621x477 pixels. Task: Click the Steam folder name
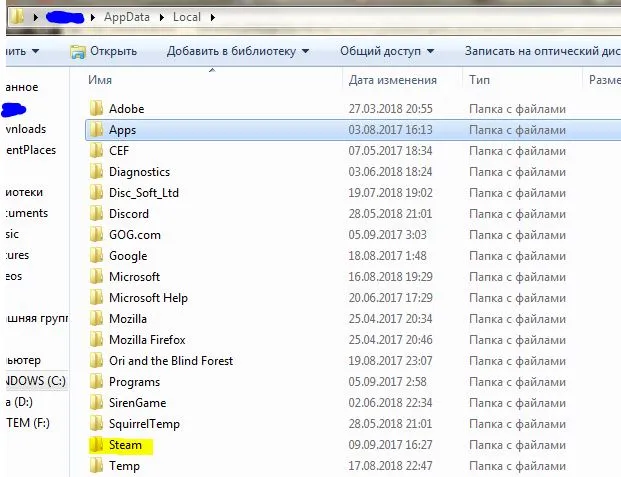(x=125, y=445)
